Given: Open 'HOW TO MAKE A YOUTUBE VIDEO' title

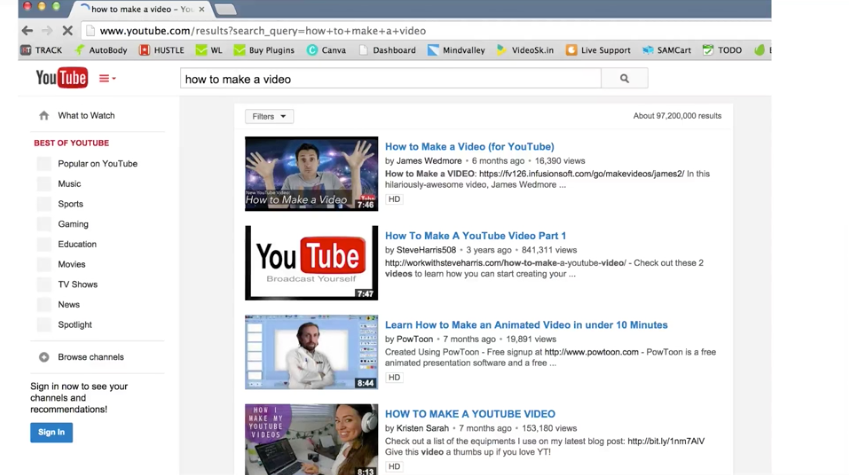Looking at the screenshot, I should (470, 414).
